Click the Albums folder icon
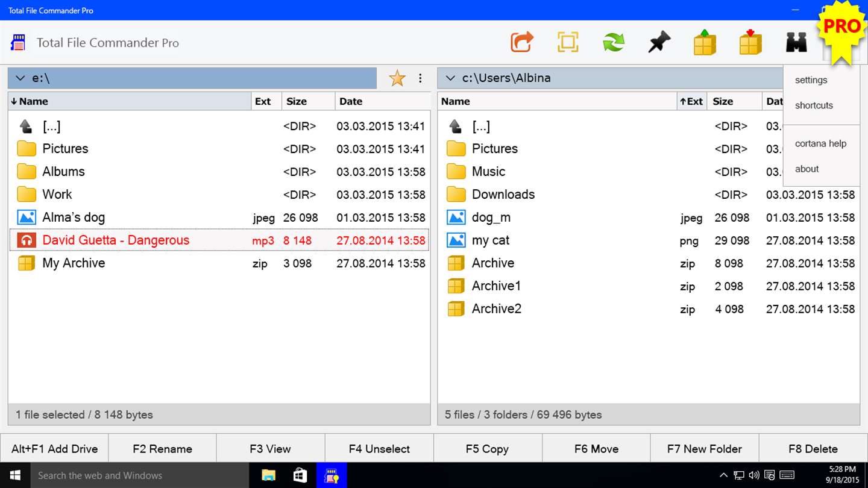868x488 pixels. (x=27, y=172)
